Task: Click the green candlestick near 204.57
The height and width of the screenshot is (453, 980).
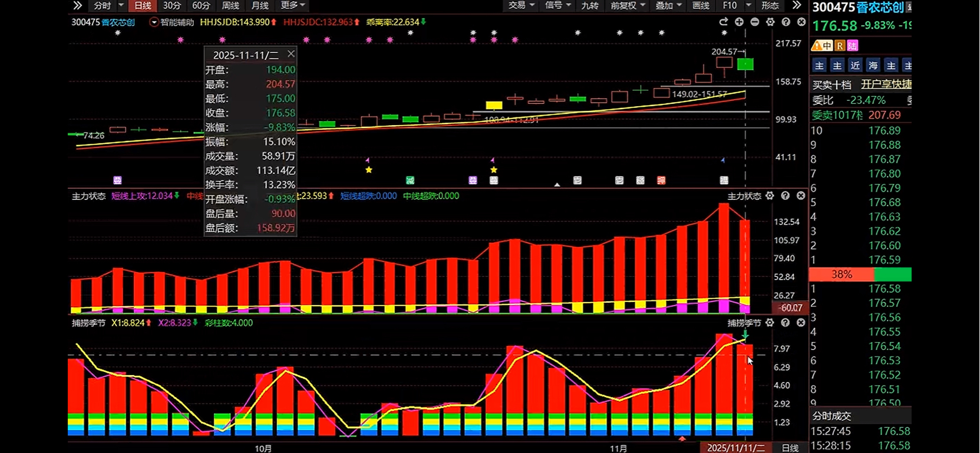Action: pyautogui.click(x=745, y=64)
